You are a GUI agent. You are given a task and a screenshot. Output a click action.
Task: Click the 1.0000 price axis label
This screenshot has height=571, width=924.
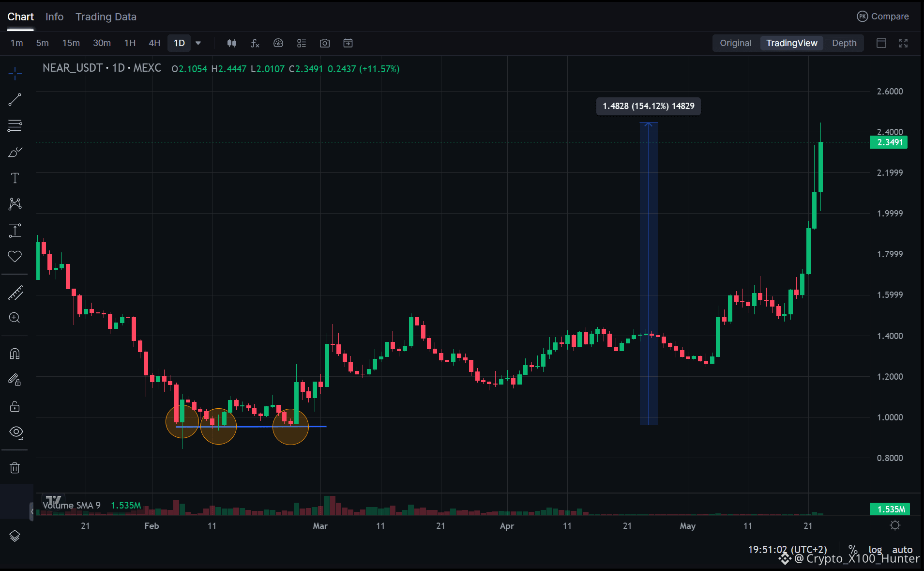point(890,417)
